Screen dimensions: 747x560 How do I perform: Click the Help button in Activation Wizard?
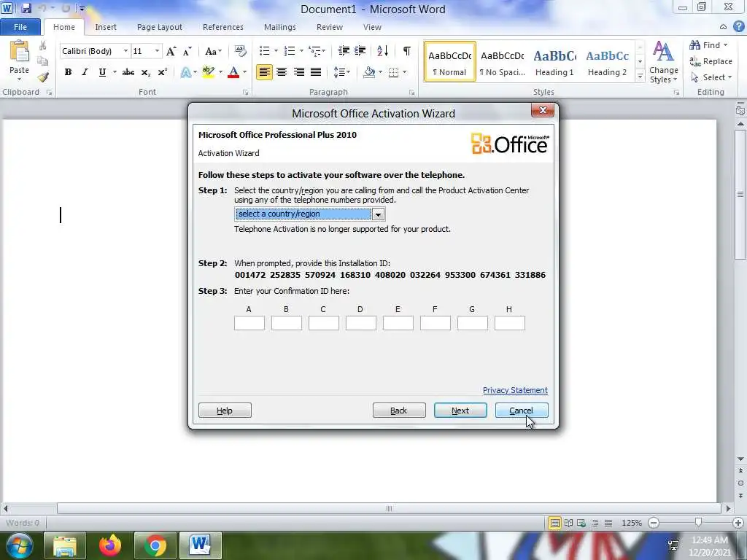pos(225,411)
